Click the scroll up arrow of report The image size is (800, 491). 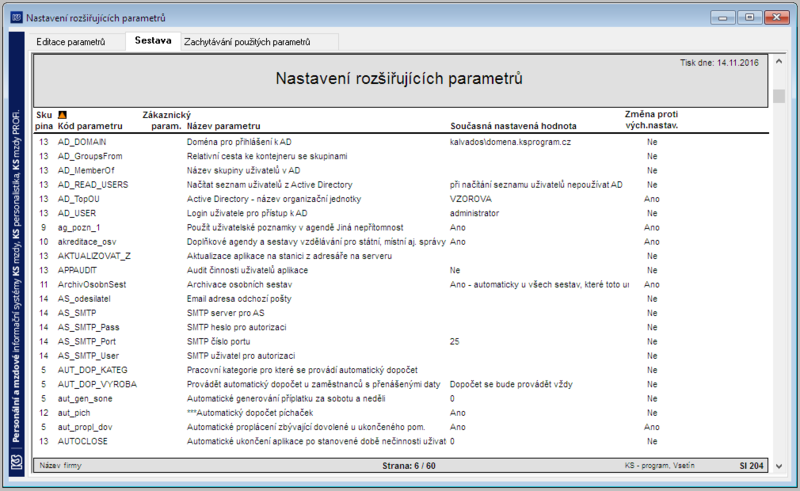click(779, 62)
